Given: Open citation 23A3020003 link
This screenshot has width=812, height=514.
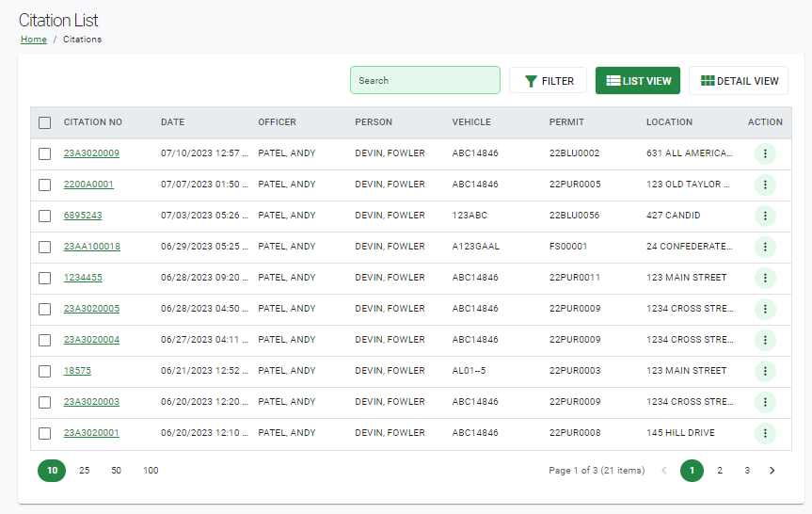Looking at the screenshot, I should (x=91, y=402).
